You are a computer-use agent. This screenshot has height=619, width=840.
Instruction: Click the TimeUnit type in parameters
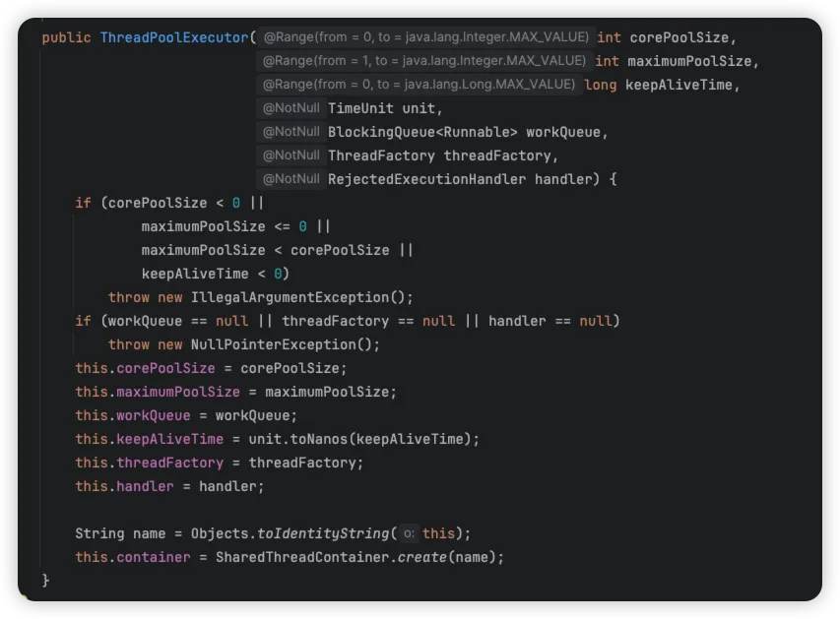(x=360, y=108)
